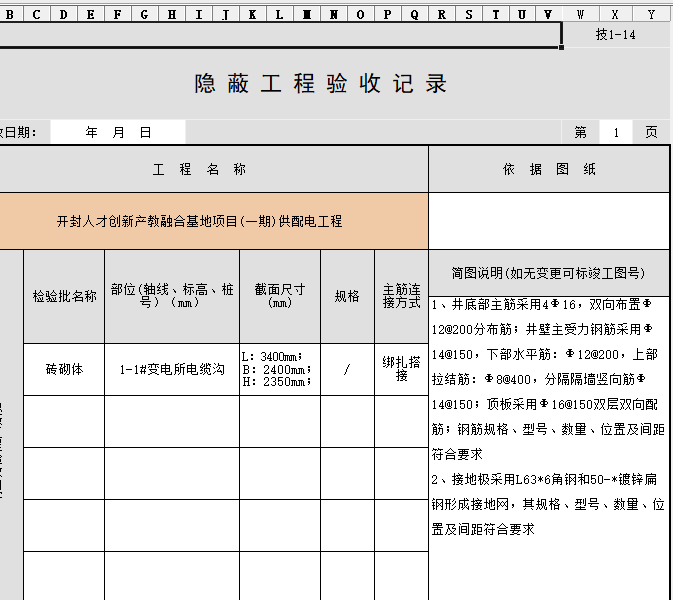
Task: Click the 技1-14 cell
Action: point(615,35)
